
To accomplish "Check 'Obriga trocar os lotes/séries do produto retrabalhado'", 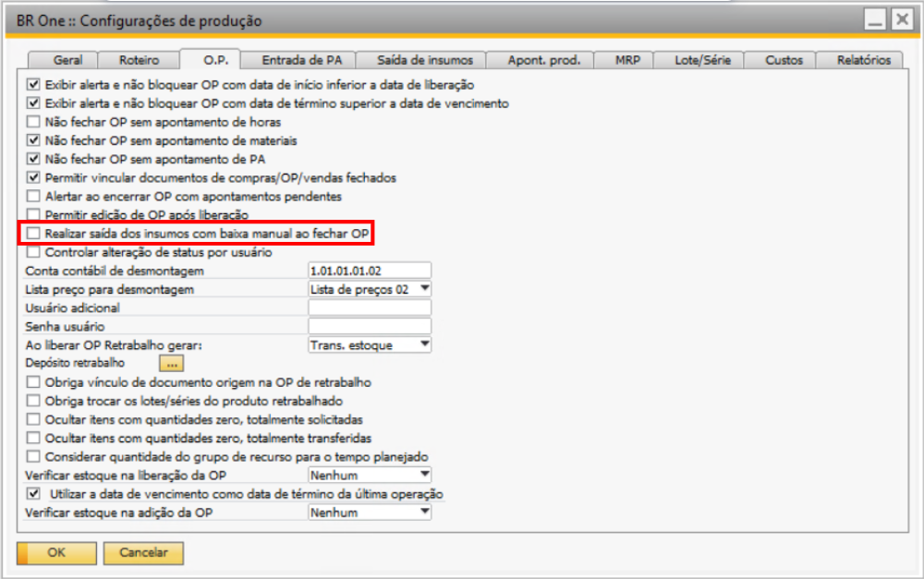I will point(34,401).
